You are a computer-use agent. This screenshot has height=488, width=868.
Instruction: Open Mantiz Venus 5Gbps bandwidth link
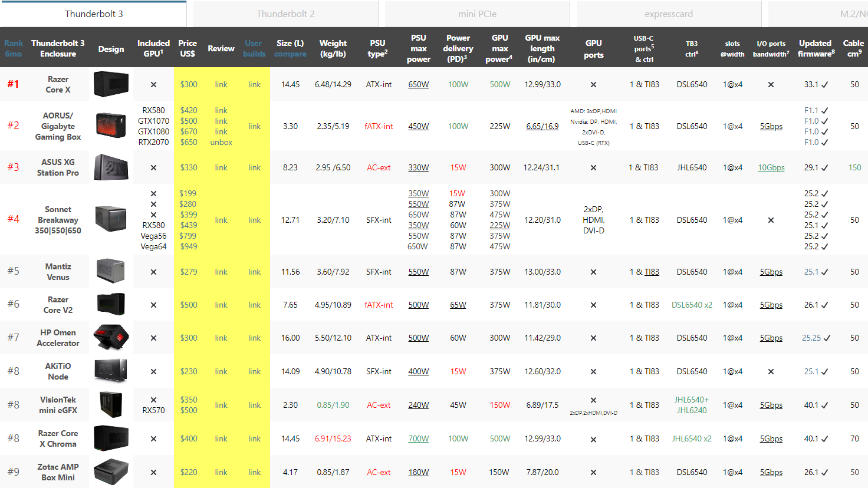coord(771,272)
